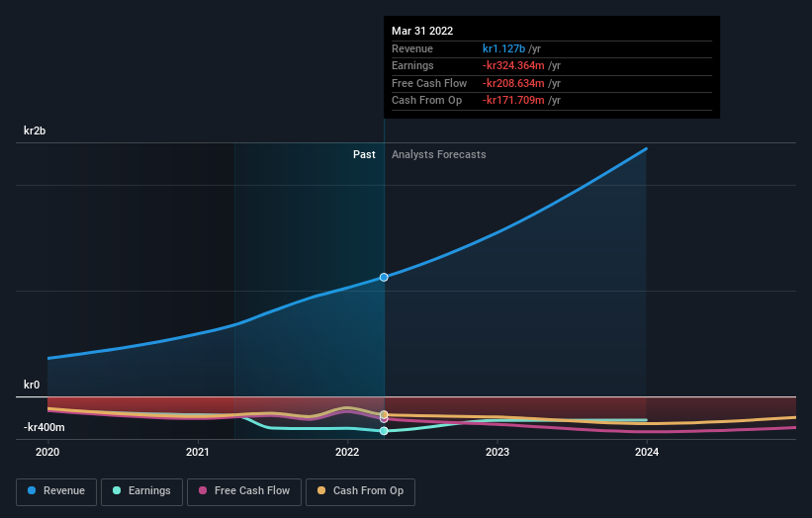Image resolution: width=812 pixels, height=518 pixels.
Task: Click the 2024 x-axis label
Action: pos(647,453)
